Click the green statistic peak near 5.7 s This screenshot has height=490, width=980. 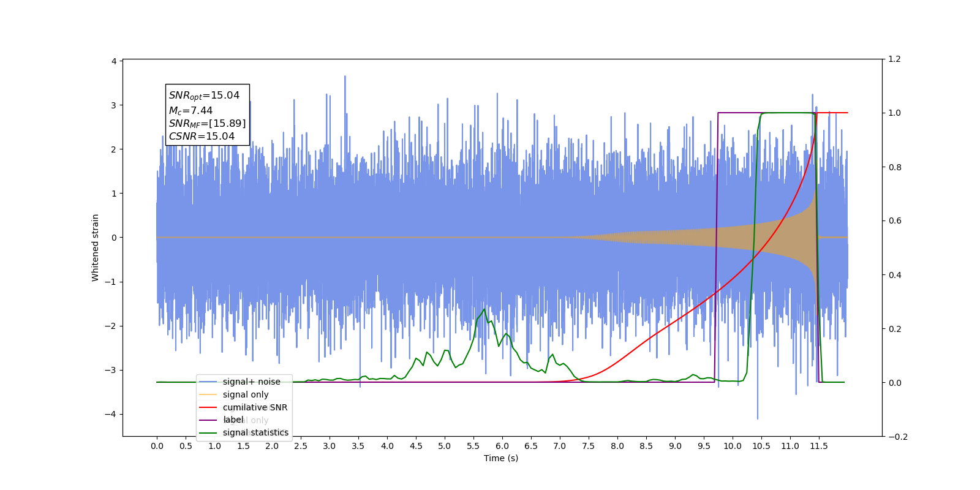click(x=484, y=309)
